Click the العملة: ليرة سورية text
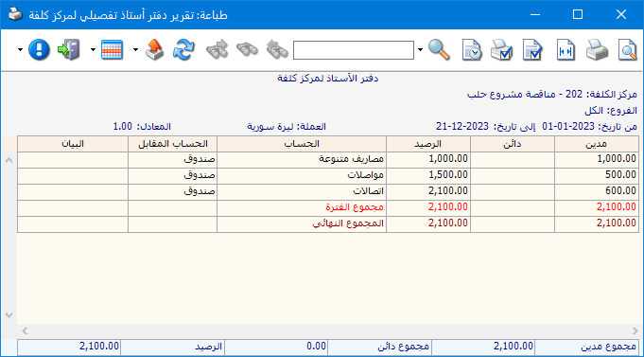Viewport: 644px width, 357px height. [x=287, y=127]
